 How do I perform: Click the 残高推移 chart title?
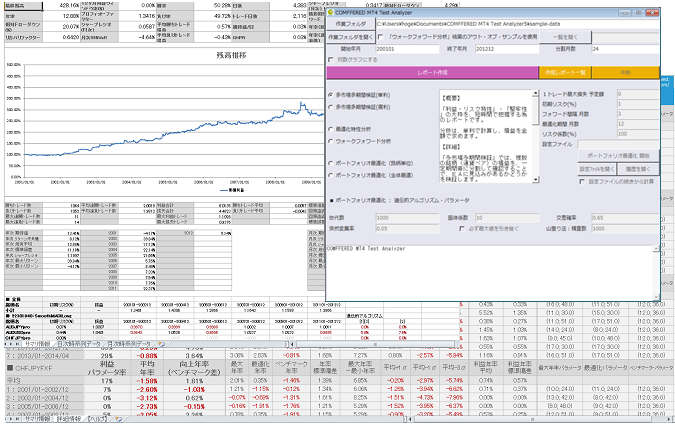[231, 55]
